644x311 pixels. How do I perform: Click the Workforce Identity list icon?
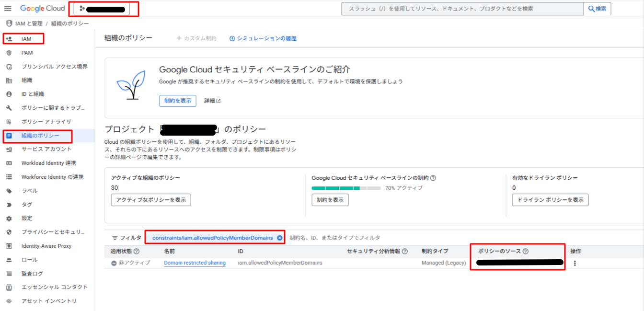tap(9, 177)
